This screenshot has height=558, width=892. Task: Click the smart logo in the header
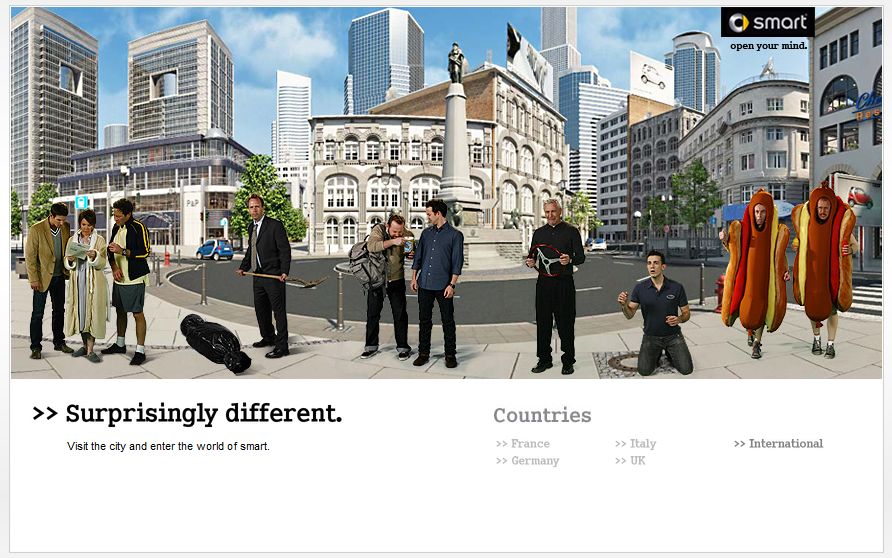[767, 23]
